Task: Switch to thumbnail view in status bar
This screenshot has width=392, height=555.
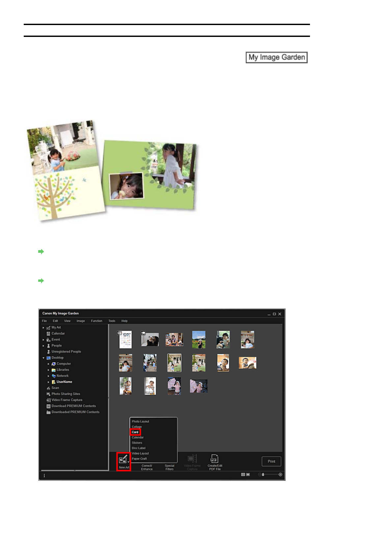Action: coord(243,475)
